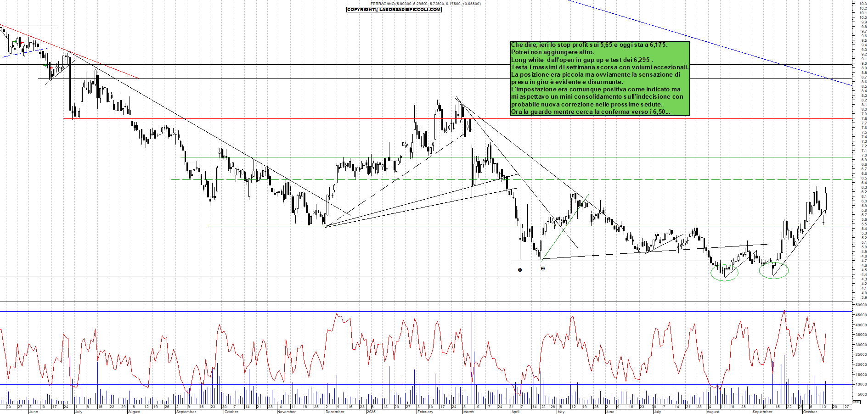Viewport: 868px width, 414px height.
Task: Click the x100 volume scale box
Action: tap(856, 402)
